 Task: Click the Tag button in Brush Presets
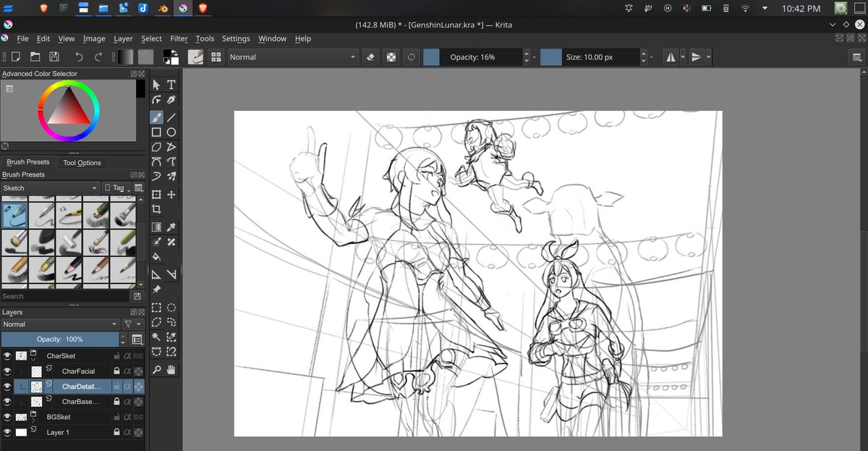(x=116, y=187)
